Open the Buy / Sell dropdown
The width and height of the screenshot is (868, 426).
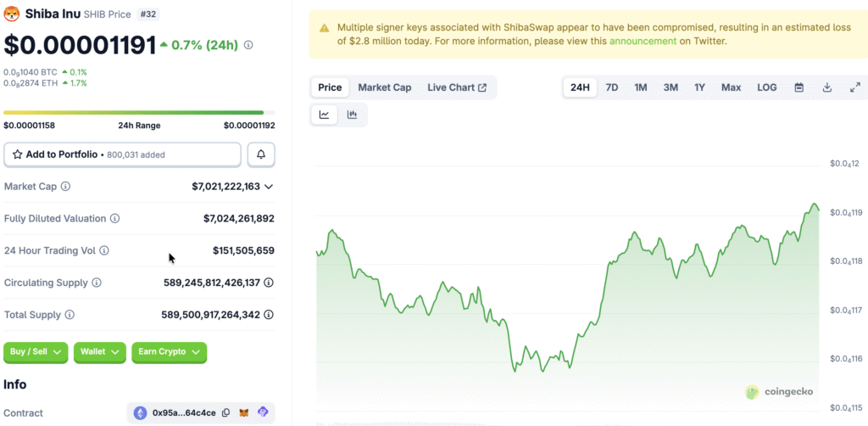(x=36, y=352)
